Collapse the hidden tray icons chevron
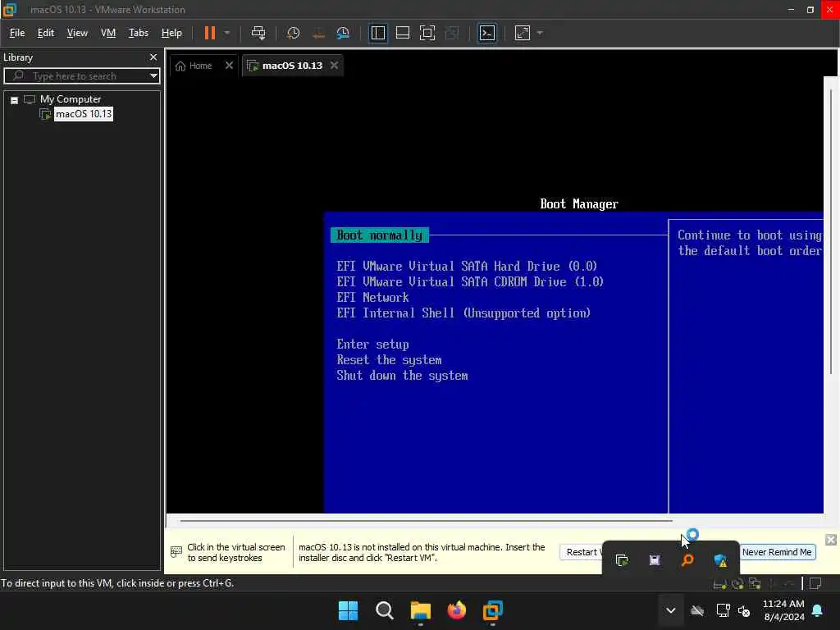This screenshot has width=840, height=630. pos(671,610)
